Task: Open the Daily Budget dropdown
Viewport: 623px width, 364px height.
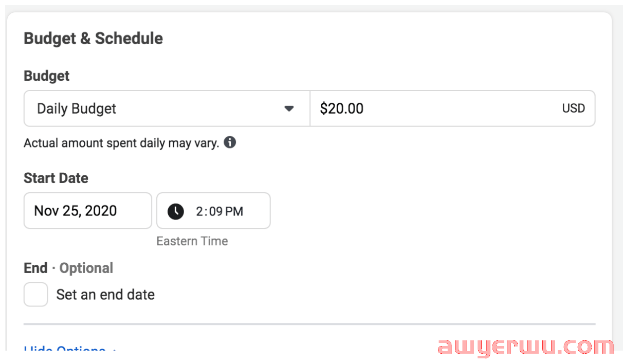Action: point(167,108)
